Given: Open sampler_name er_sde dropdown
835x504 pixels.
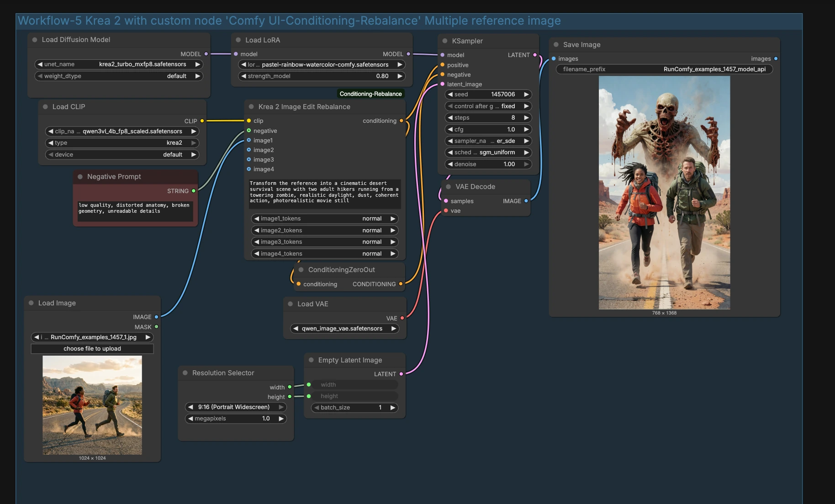Looking at the screenshot, I should coord(488,141).
